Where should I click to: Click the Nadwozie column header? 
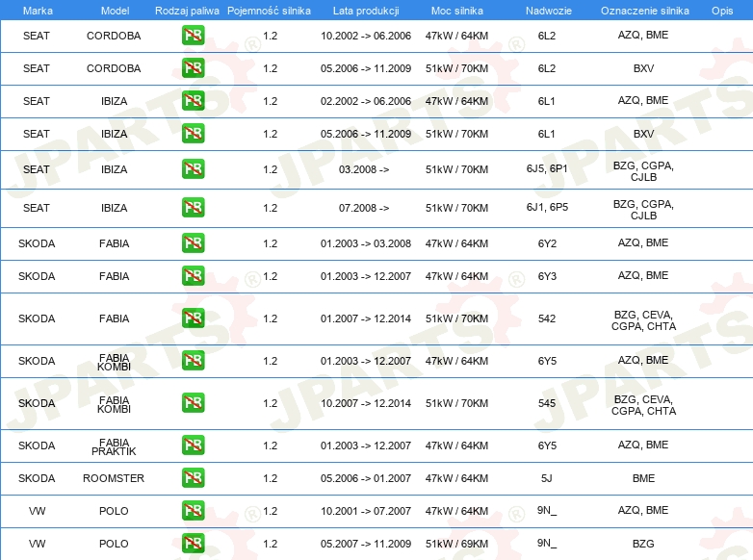[549, 11]
